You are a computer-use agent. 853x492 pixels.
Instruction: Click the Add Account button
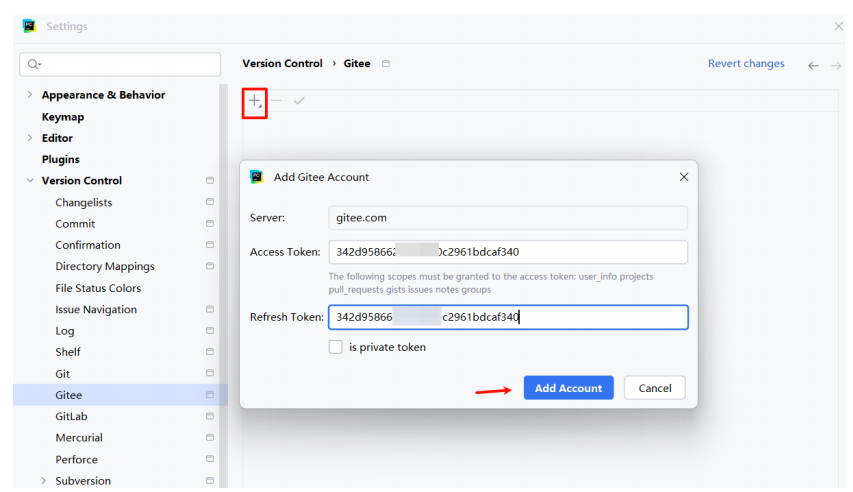[x=568, y=388]
